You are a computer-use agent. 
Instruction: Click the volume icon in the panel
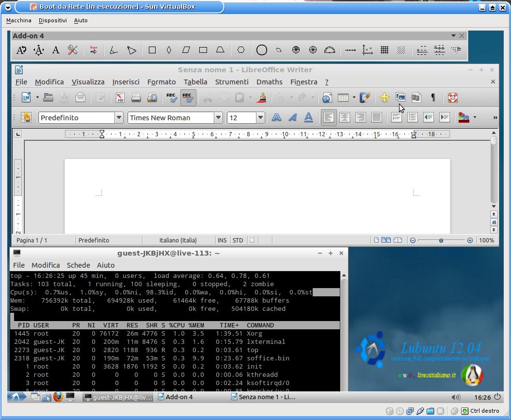(456, 397)
